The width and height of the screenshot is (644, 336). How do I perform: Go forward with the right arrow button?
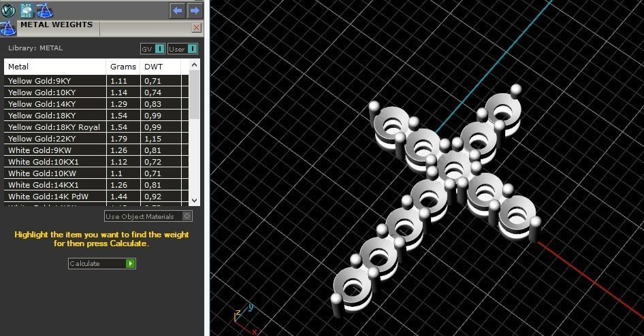coord(195,10)
